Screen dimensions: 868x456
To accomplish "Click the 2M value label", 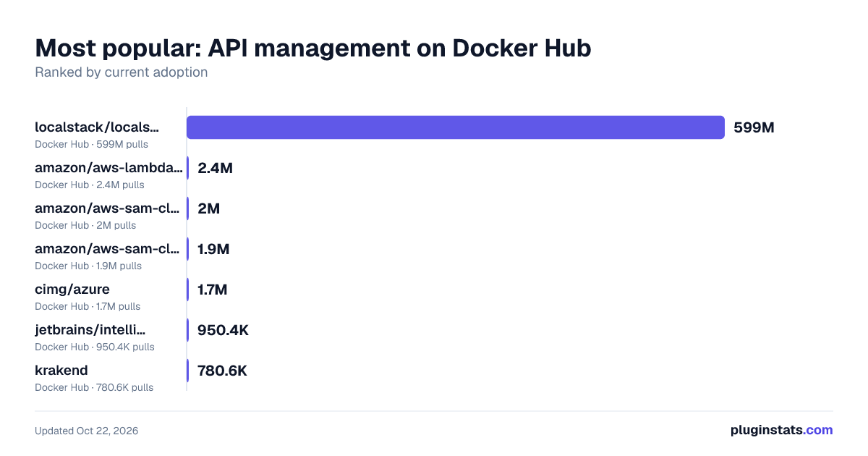I will (208, 208).
